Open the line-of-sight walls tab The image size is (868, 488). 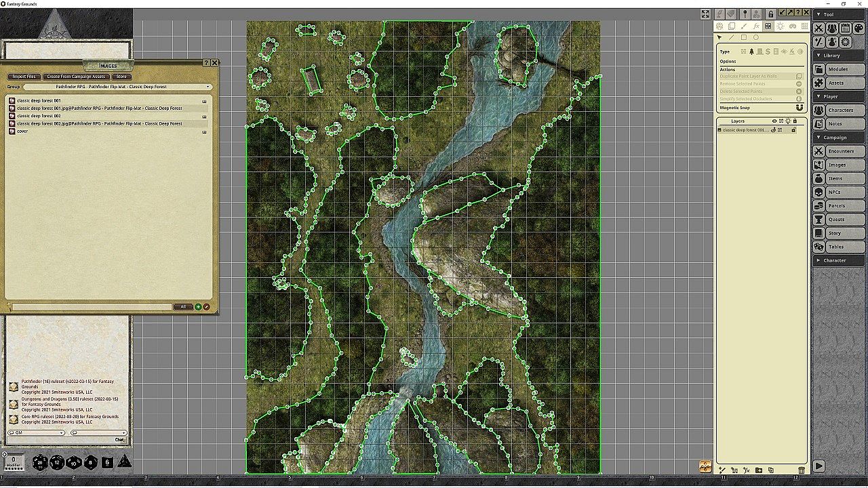pos(768,26)
